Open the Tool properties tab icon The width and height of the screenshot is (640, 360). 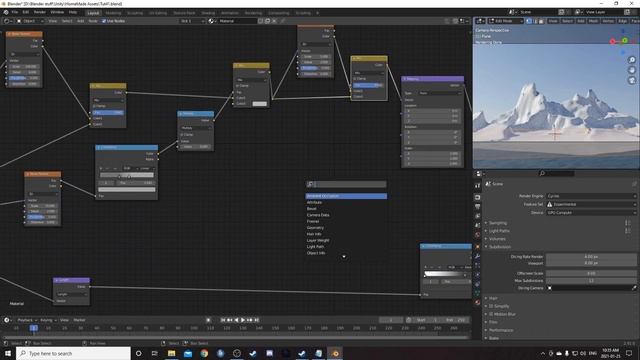(x=478, y=186)
